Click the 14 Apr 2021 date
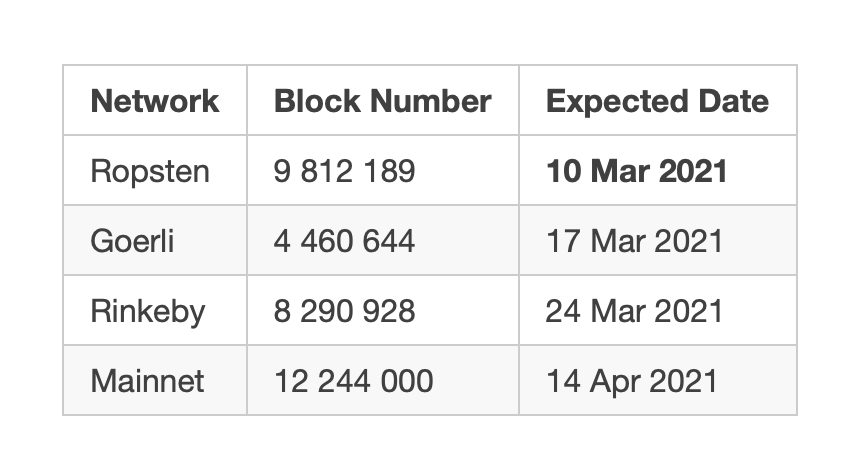This screenshot has height=472, width=864. 632,381
